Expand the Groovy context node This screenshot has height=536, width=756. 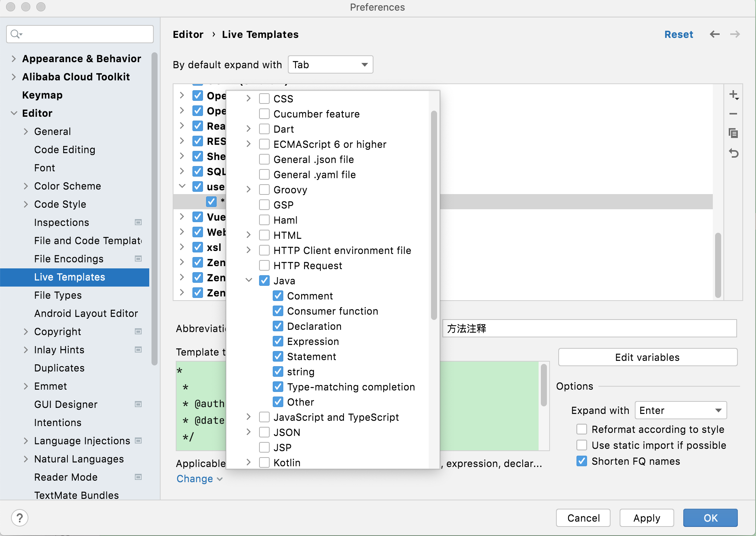pos(248,190)
